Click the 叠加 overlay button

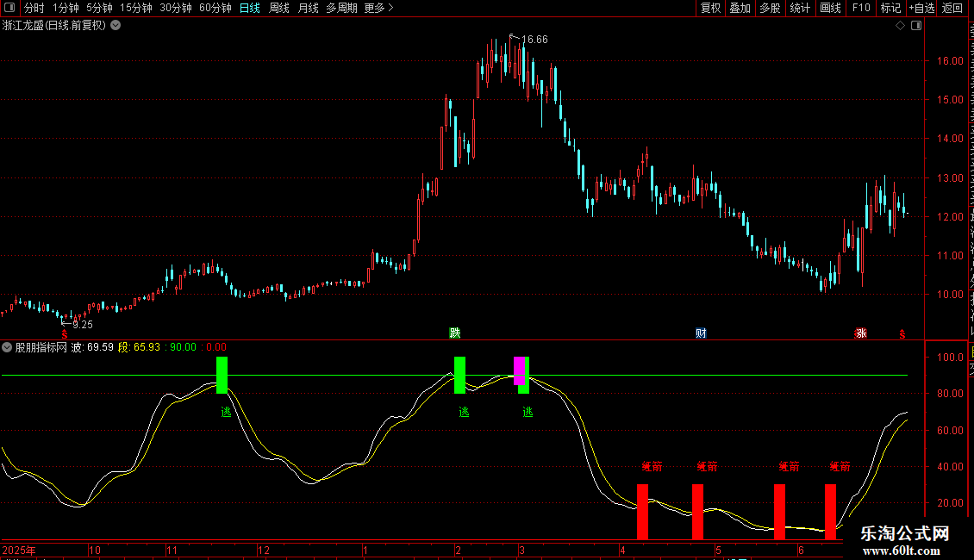(x=740, y=8)
